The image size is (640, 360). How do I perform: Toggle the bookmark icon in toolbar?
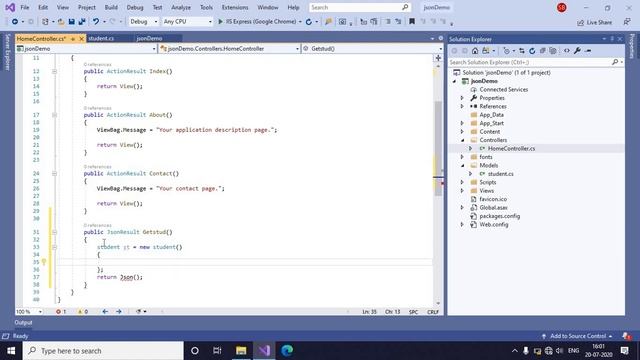pos(412,22)
